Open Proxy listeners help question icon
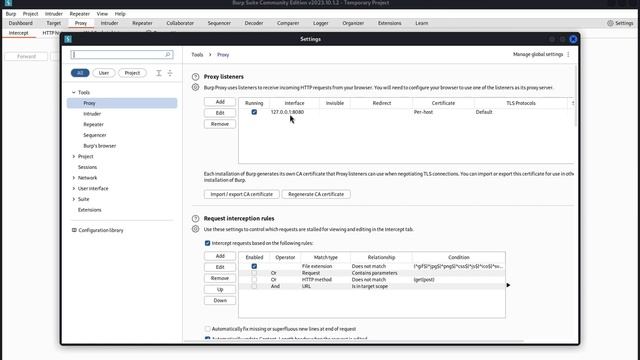Image resolution: width=640 pixels, height=360 pixels. [x=196, y=77]
